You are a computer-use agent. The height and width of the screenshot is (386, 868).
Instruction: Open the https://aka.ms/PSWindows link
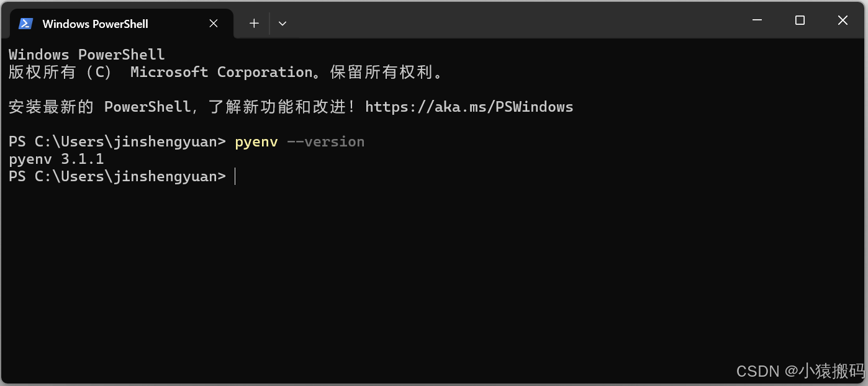(x=469, y=107)
